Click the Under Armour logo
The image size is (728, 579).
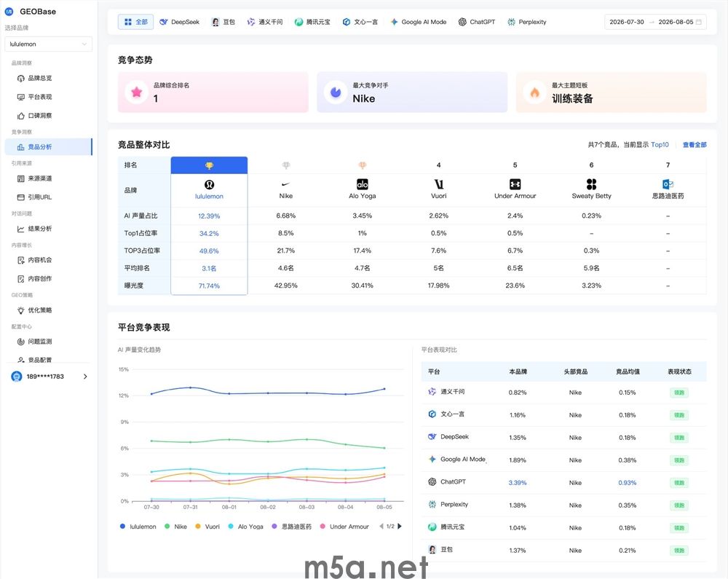tap(515, 184)
